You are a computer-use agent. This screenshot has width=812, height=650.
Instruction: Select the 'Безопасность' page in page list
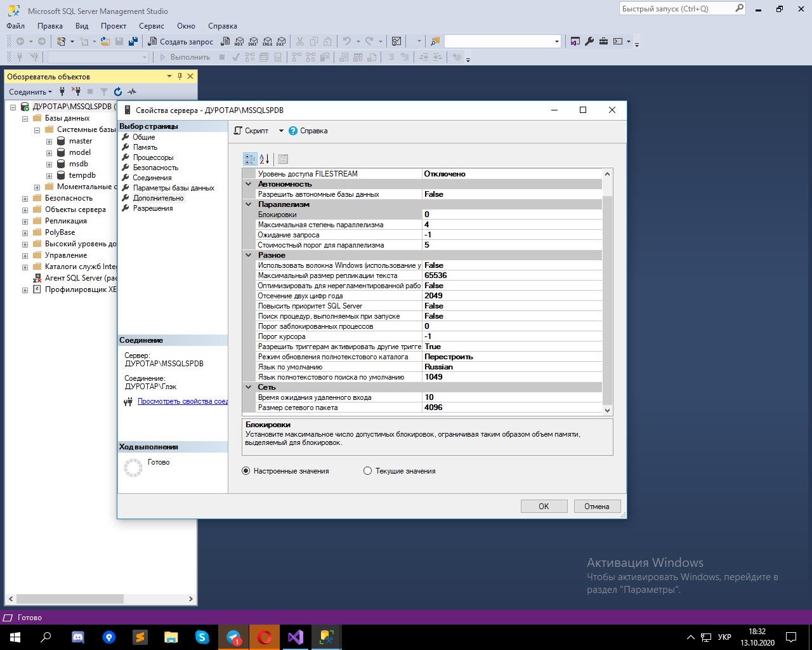click(155, 168)
